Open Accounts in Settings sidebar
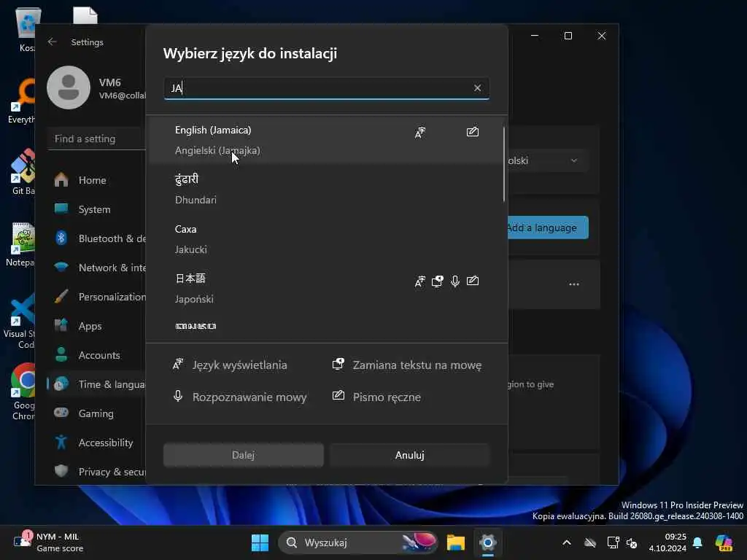 click(98, 355)
